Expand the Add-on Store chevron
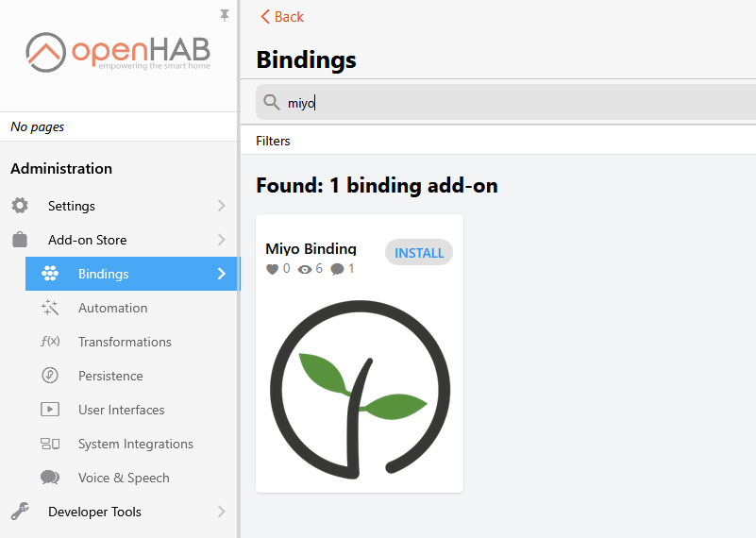Screen dimensions: 756x538 tap(222, 240)
